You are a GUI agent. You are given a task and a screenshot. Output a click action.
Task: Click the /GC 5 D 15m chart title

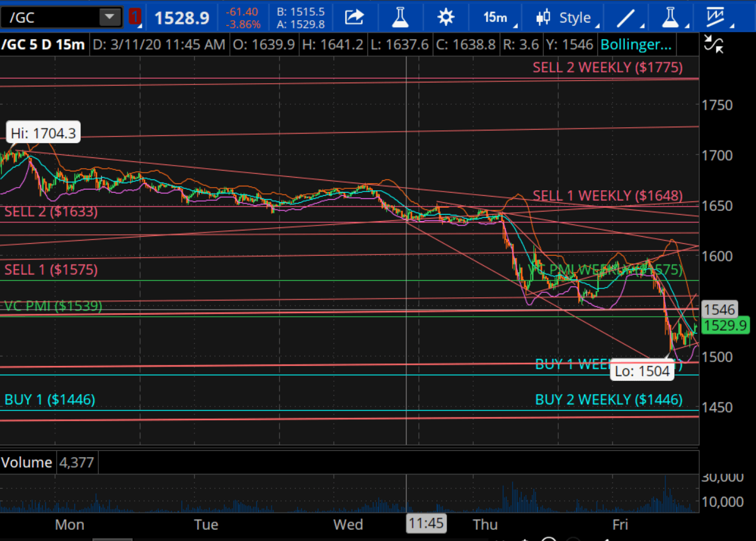(43, 45)
